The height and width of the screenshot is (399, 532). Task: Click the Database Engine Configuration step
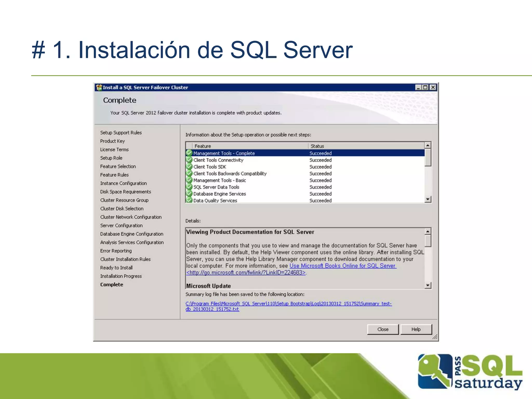tap(132, 234)
